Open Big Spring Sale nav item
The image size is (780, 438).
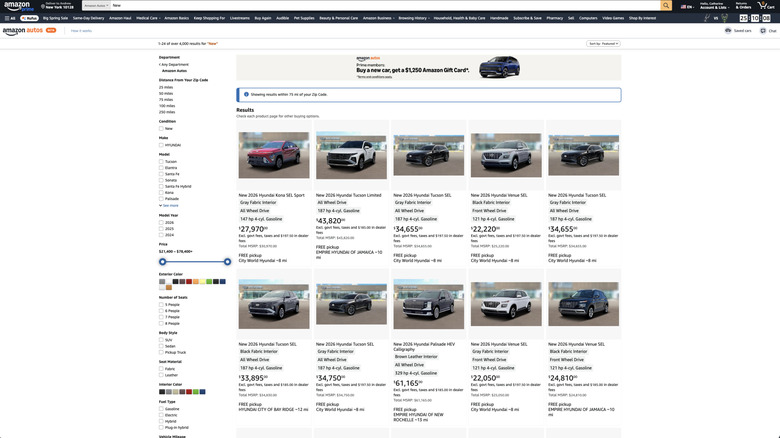click(x=55, y=18)
